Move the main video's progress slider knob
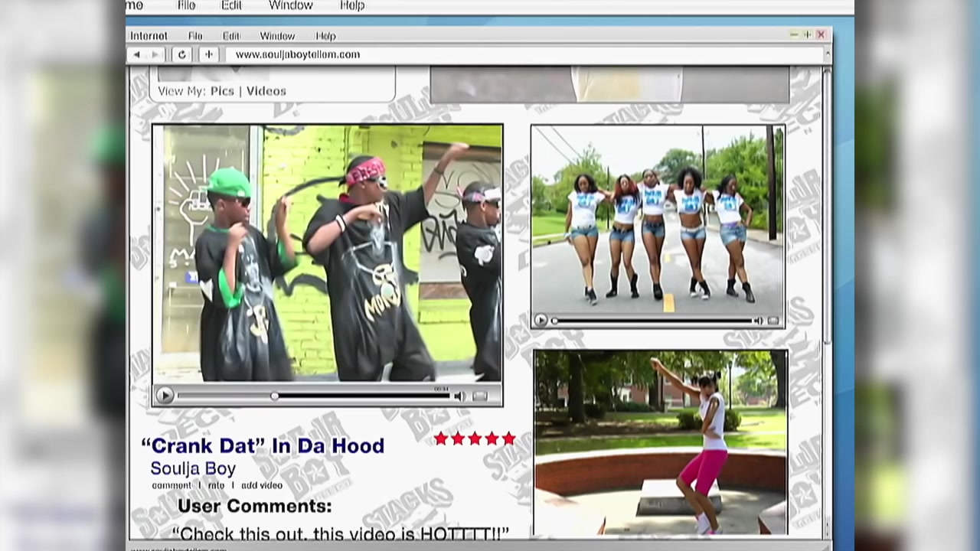980x551 pixels. point(274,396)
